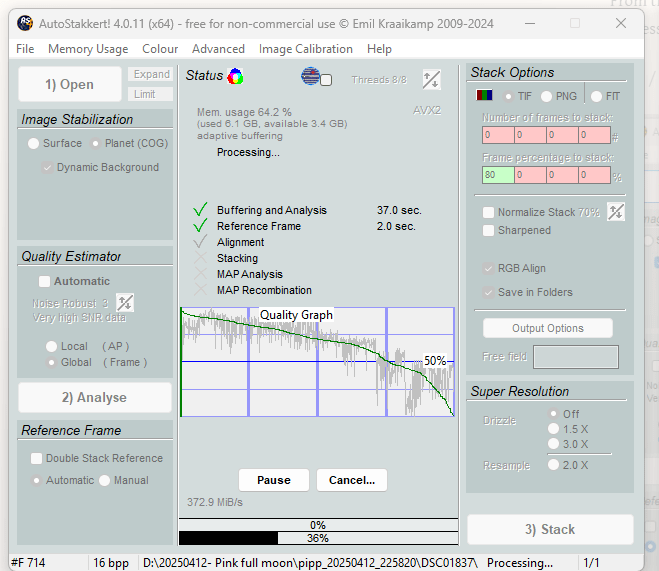Enable Automatic quality estimator checkbox

pos(44,282)
